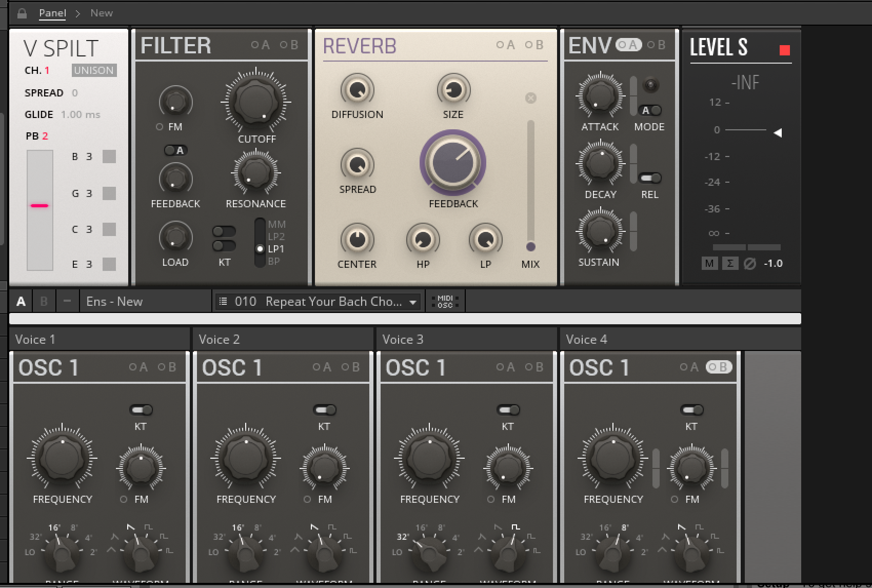872x588 pixels.
Task: Select slot A in the REVERB header
Action: pos(506,45)
